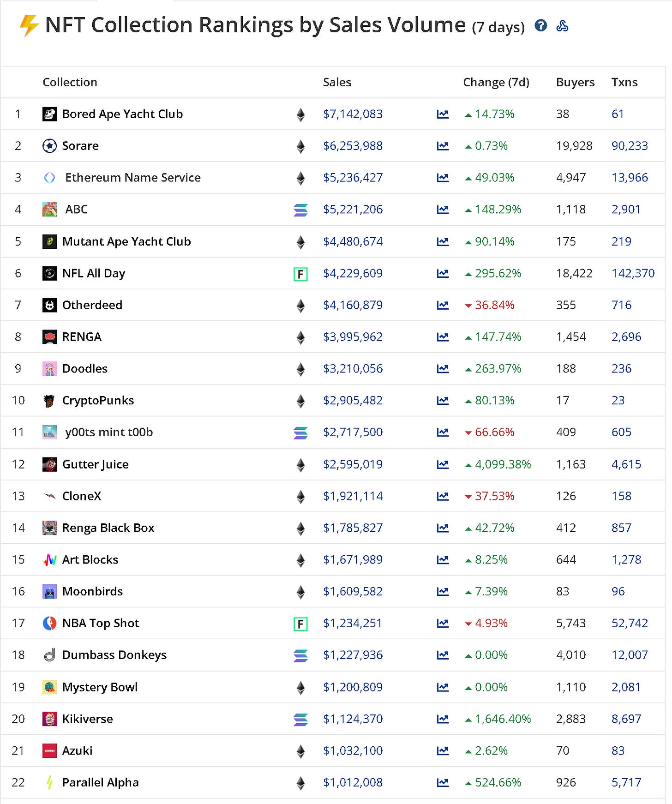Open chart icon for Gutter Juice
Image resolution: width=672 pixels, height=804 pixels.
click(x=443, y=464)
